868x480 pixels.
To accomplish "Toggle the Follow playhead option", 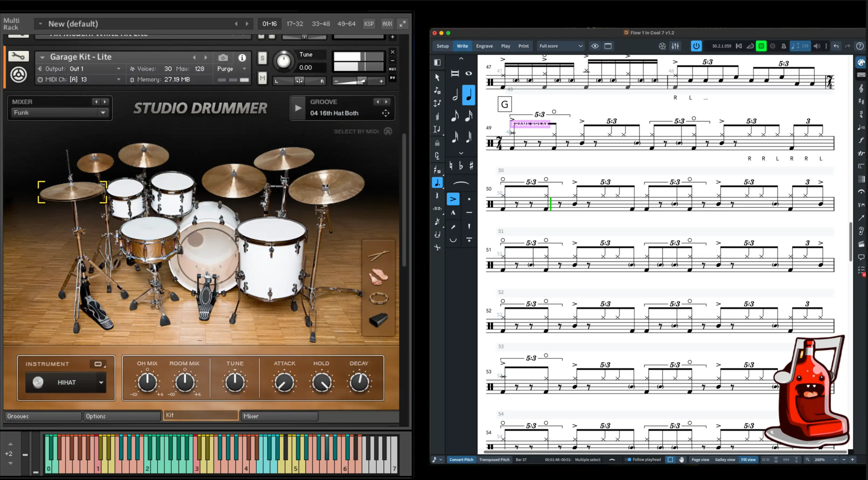I will [629, 459].
